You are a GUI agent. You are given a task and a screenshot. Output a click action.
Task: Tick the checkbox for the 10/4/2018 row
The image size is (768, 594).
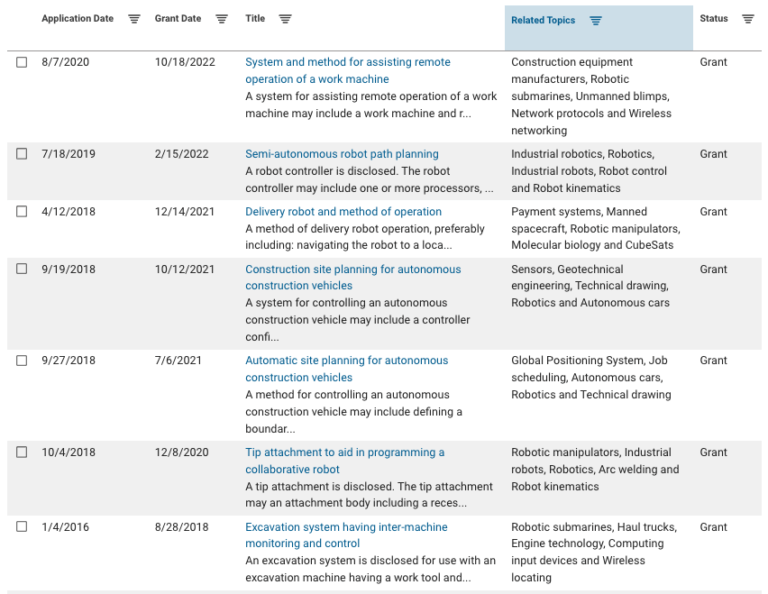point(22,452)
